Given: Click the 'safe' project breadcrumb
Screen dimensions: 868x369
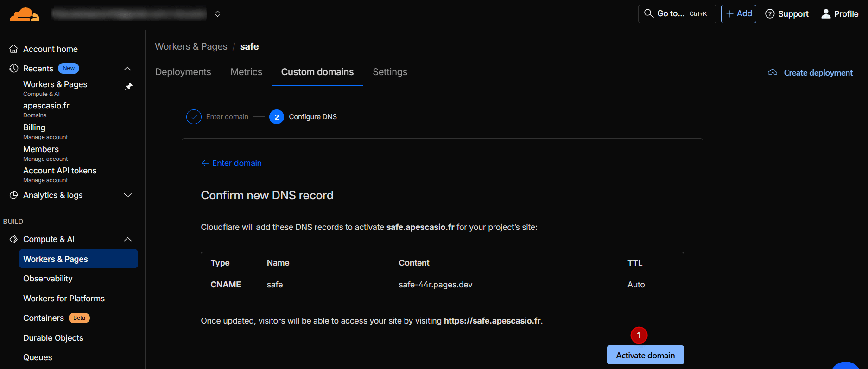Looking at the screenshot, I should (249, 46).
